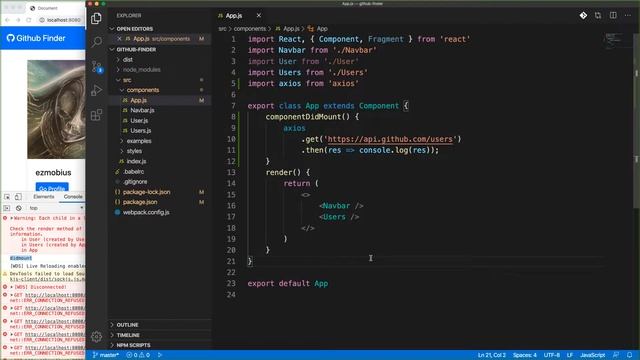640x360 pixels.
Task: Close App.js in Open Editors list
Action: point(119,39)
